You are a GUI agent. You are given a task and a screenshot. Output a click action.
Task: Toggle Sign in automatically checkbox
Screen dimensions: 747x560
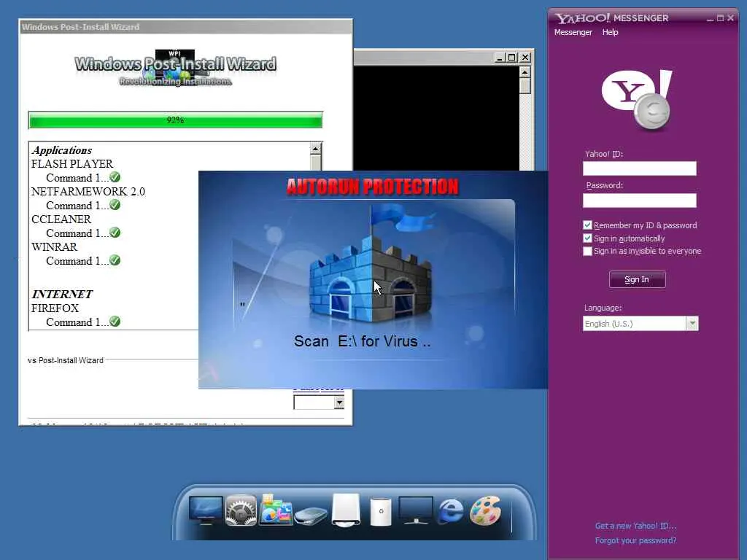coord(587,238)
